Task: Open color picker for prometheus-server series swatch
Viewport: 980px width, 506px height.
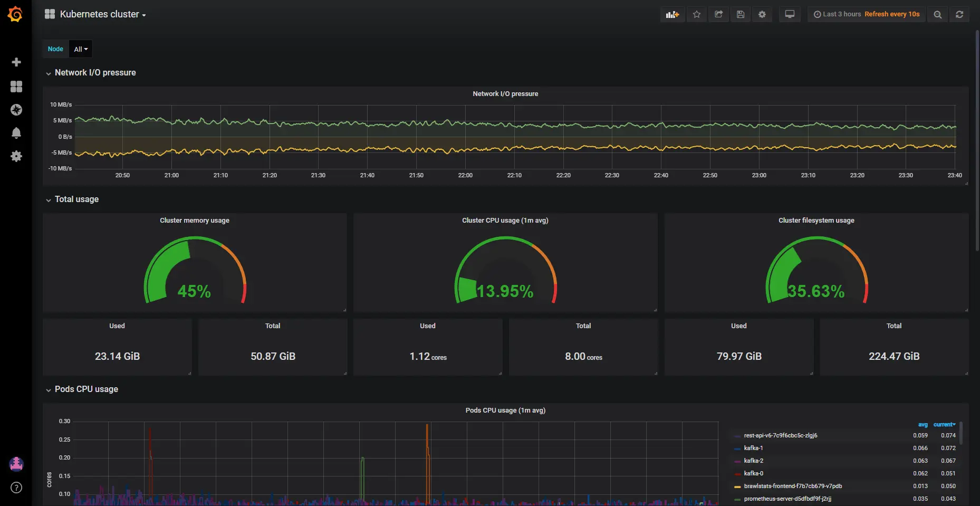Action: (737, 500)
